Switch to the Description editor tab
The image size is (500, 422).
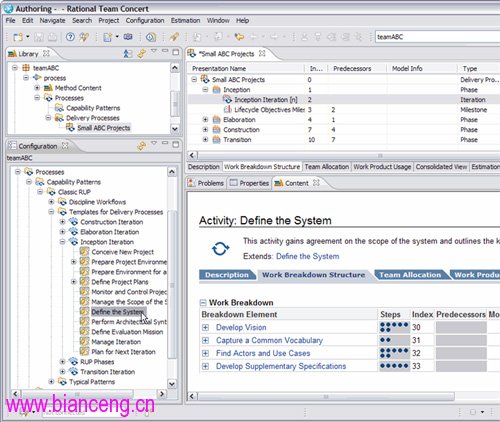(204, 167)
